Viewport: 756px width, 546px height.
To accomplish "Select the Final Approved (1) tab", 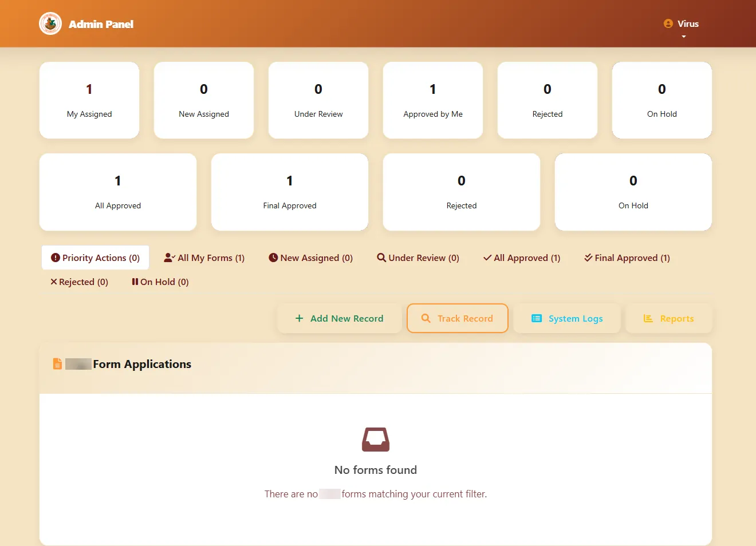I will tap(627, 258).
